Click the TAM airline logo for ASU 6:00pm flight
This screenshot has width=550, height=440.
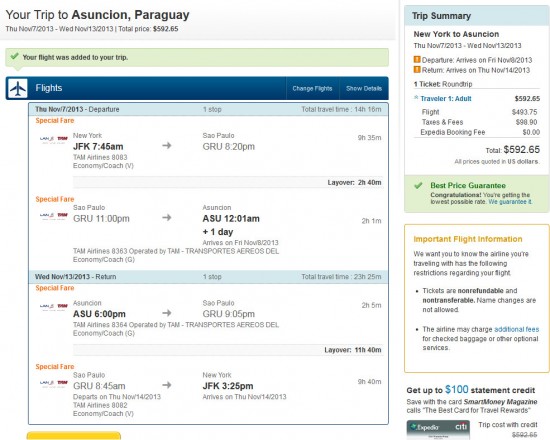pos(53,307)
